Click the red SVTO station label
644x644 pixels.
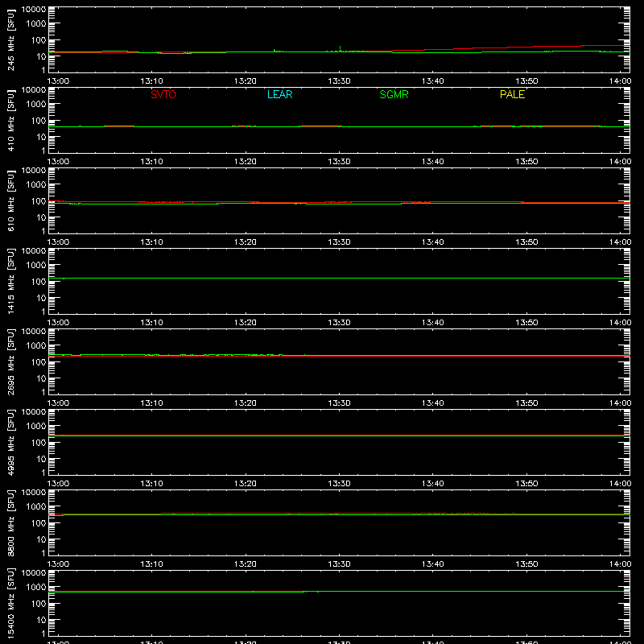pyautogui.click(x=163, y=94)
